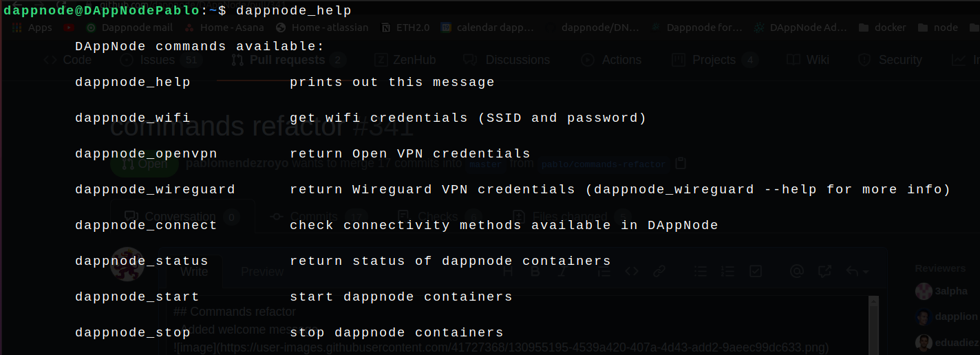The image size is (980, 355).
Task: Insert code using the code icon
Action: (631, 271)
